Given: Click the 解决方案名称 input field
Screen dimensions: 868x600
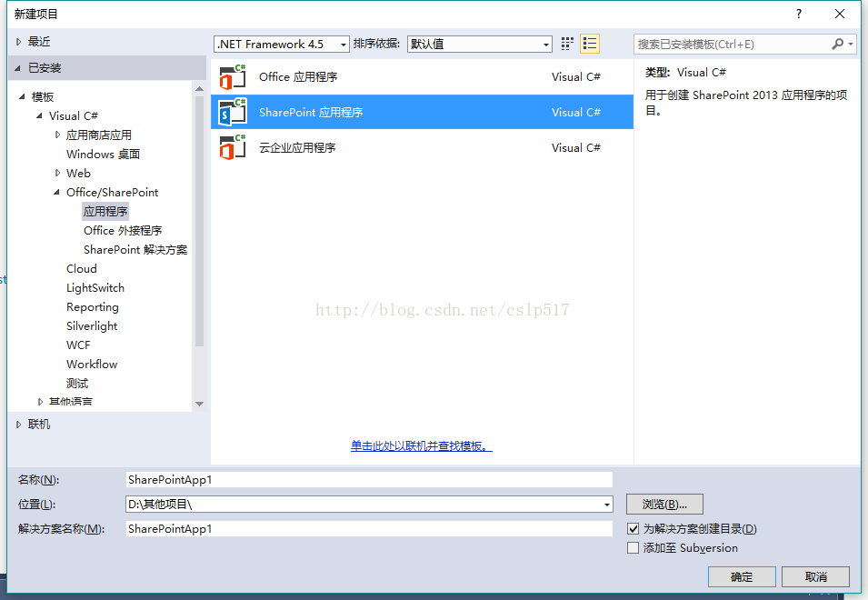Looking at the screenshot, I should click(369, 528).
